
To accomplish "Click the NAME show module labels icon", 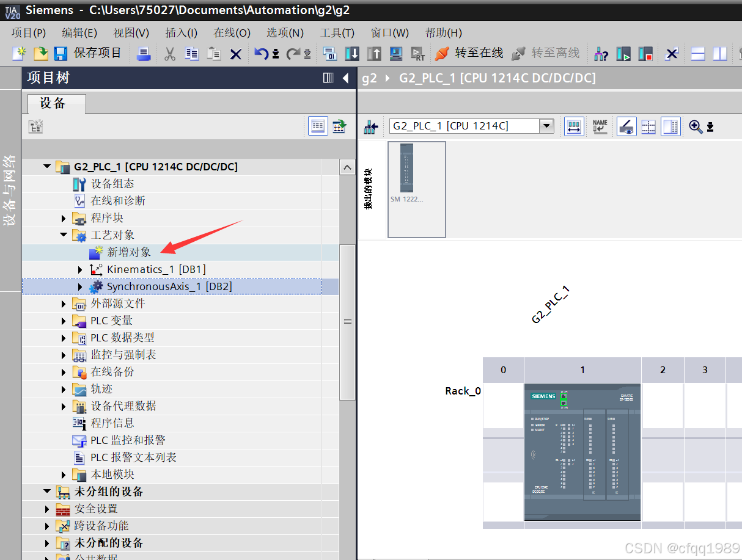I will 600,126.
